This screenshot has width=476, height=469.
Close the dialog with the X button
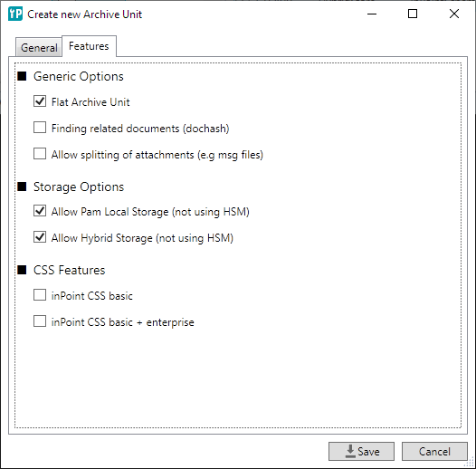coord(454,14)
